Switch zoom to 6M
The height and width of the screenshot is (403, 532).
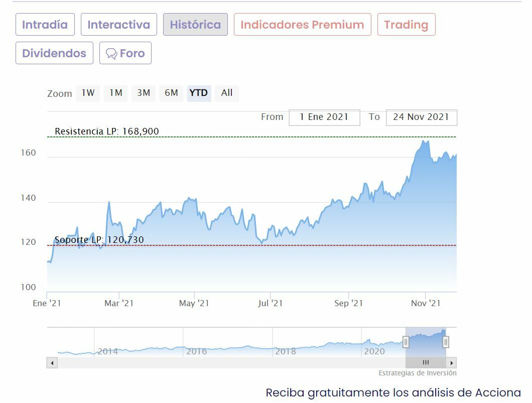pyautogui.click(x=171, y=93)
